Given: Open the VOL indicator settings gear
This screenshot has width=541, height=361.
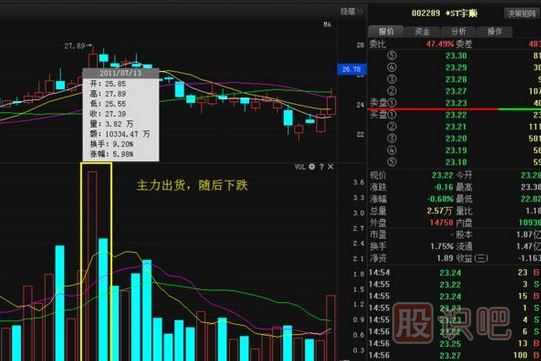Looking at the screenshot, I should point(312,167).
